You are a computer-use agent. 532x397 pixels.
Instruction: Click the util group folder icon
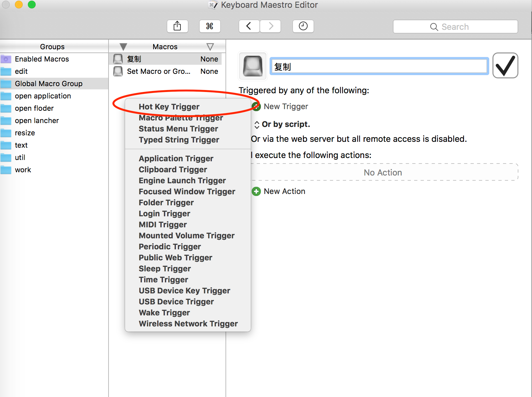click(x=6, y=157)
